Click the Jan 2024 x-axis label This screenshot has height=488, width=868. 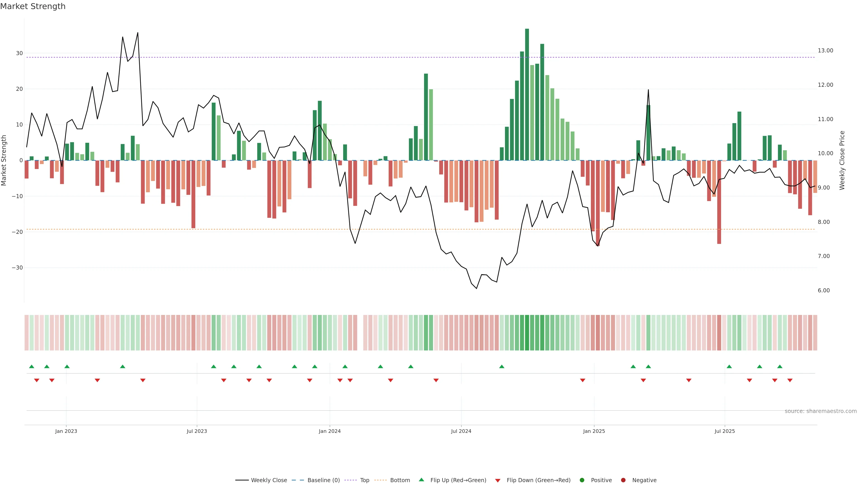tap(330, 431)
